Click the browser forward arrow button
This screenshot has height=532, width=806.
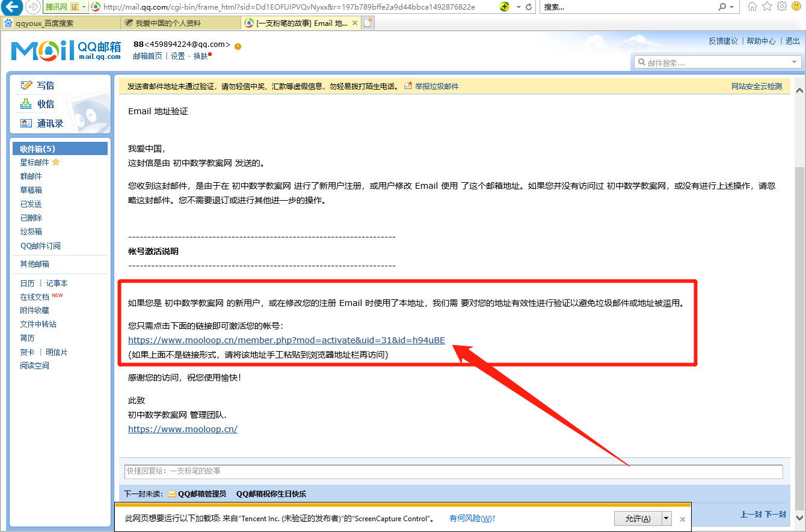(x=33, y=7)
